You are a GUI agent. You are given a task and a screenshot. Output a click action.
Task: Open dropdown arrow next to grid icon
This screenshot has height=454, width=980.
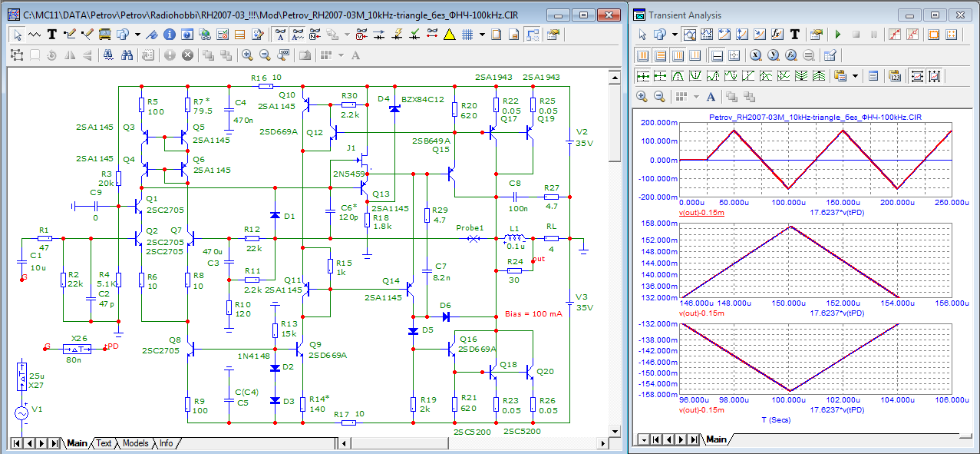point(482,35)
